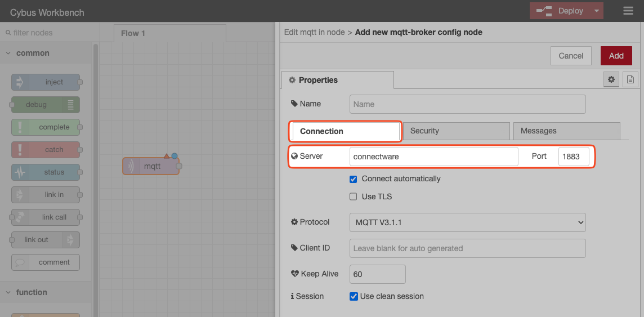Image resolution: width=644 pixels, height=317 pixels.
Task: Select the inject node in palette
Action: click(46, 82)
